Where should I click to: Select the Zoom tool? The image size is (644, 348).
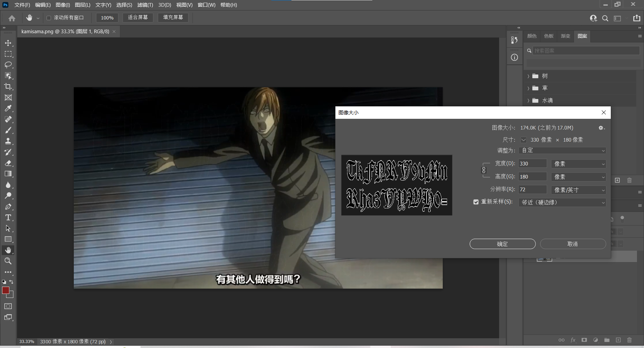point(8,261)
